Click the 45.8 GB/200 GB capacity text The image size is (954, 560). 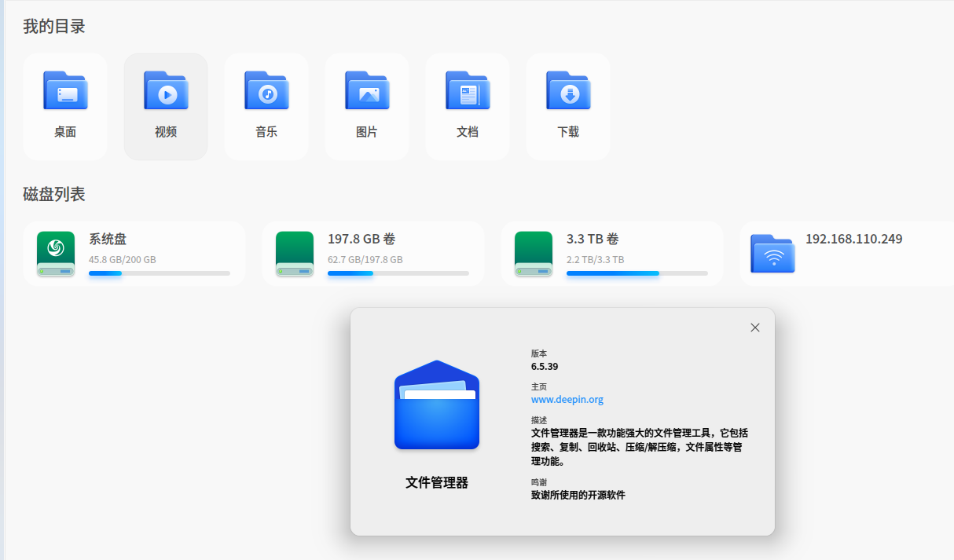point(122,259)
